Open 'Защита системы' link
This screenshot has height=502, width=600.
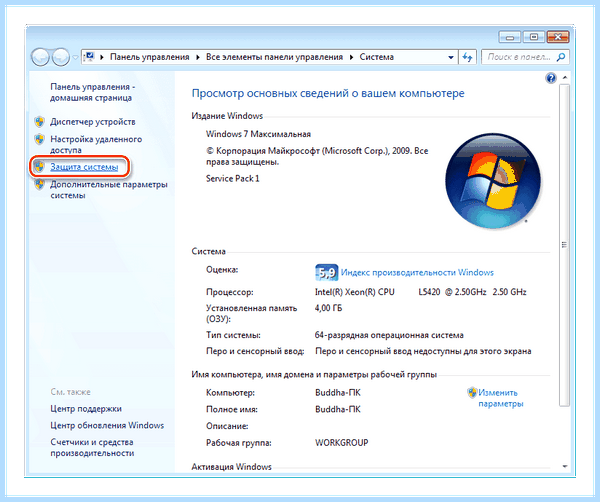84,167
